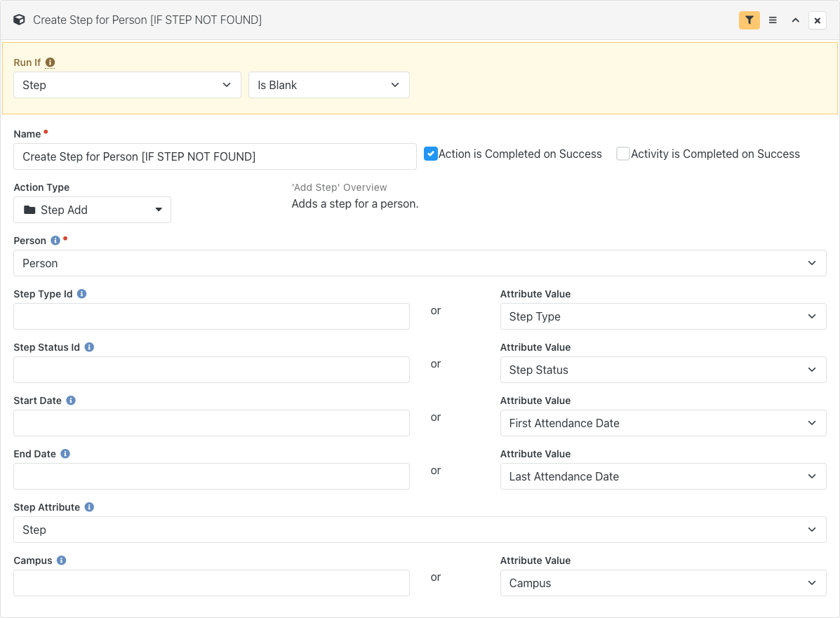Edit the Name input field
This screenshot has height=618, width=840.
[x=215, y=156]
